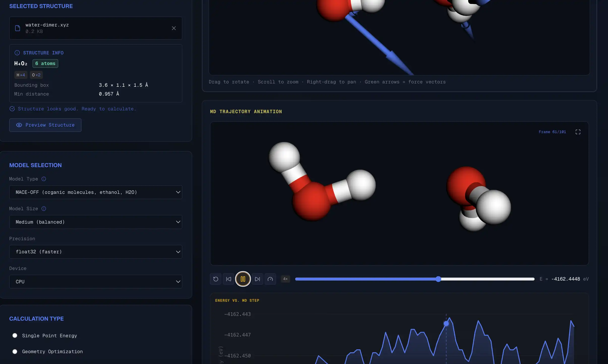608x364 pixels.
Task: Select Geometry Optimization option
Action: (15, 351)
